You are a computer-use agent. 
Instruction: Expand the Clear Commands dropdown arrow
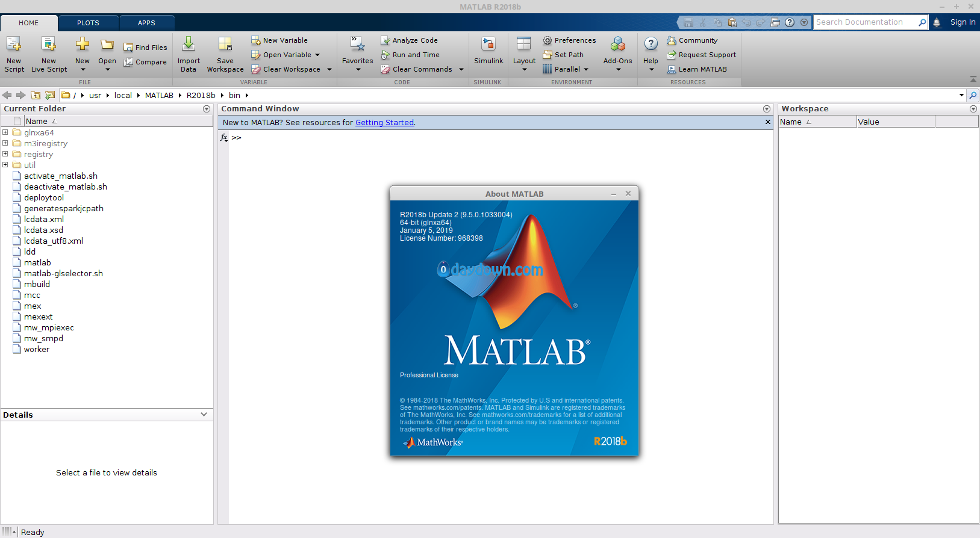pos(461,69)
